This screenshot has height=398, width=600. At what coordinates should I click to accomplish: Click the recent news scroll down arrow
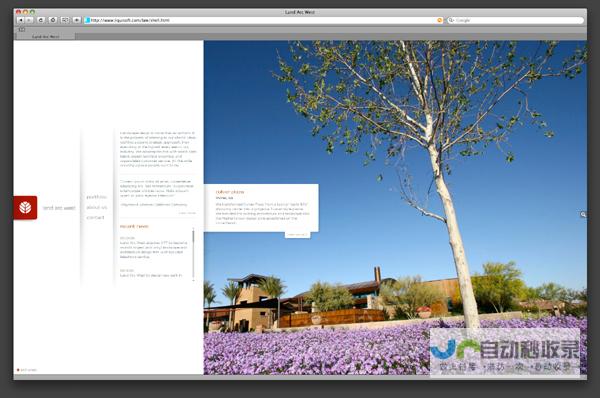[193, 281]
